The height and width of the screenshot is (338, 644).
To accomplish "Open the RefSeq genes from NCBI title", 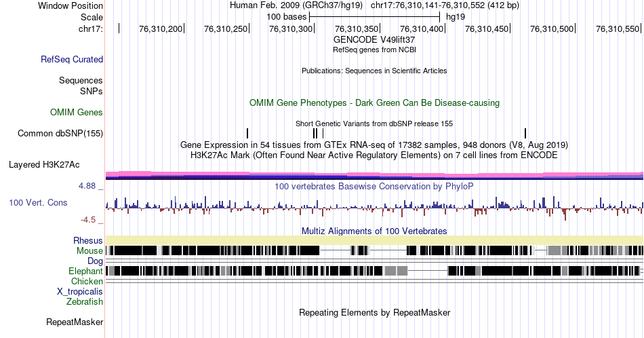I will [374, 50].
